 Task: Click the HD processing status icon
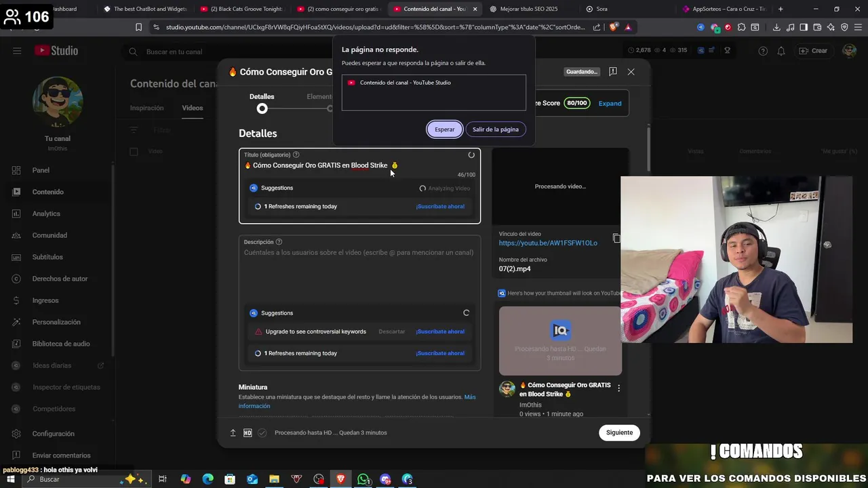248,432
